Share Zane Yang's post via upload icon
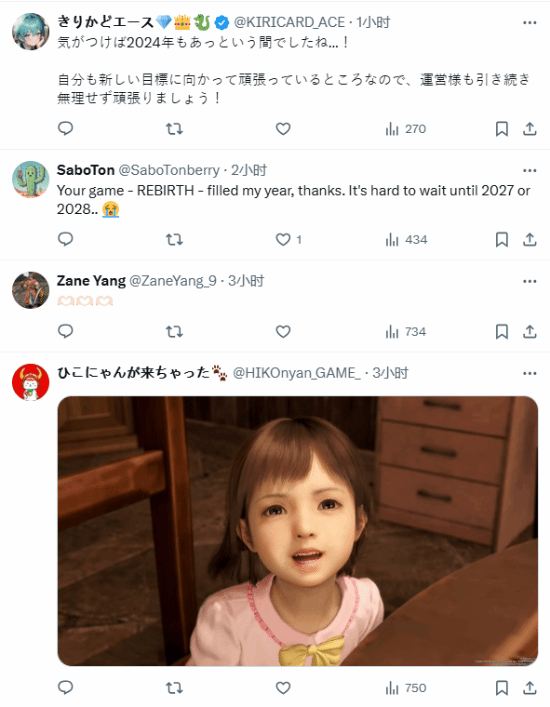 [x=530, y=332]
